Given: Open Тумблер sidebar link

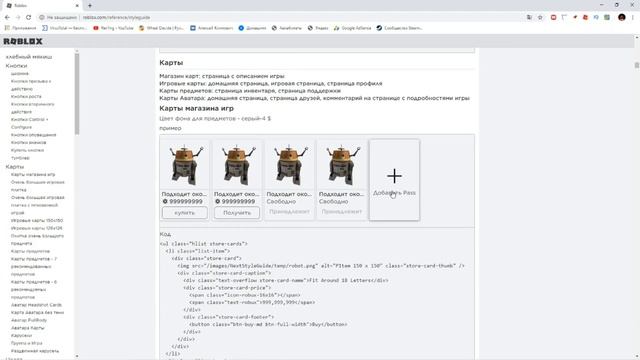Looking at the screenshot, I should pyautogui.click(x=20, y=158).
